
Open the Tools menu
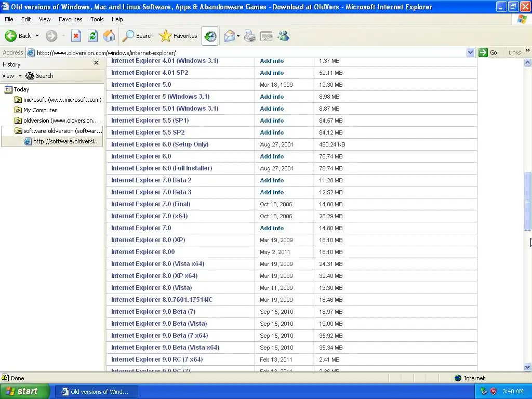point(97,19)
